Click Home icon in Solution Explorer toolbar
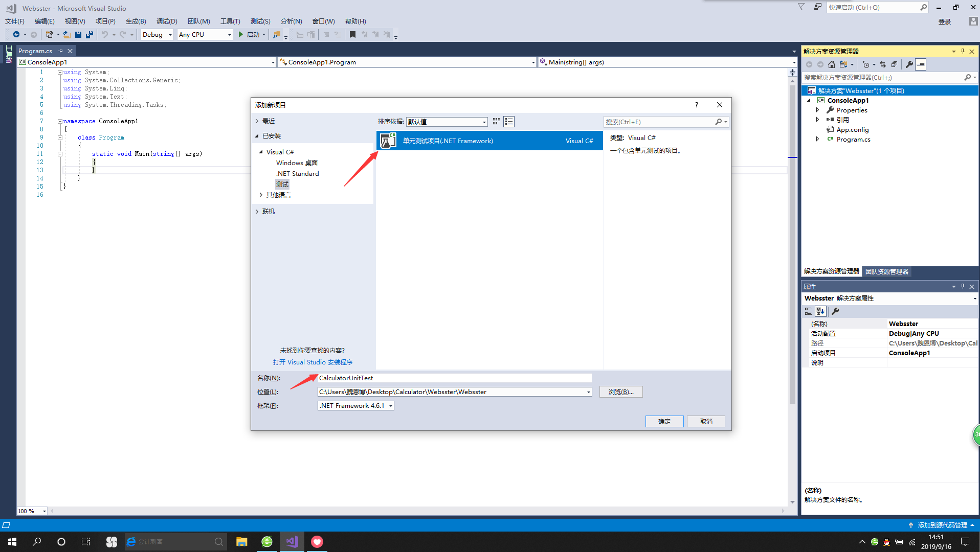This screenshot has height=552, width=980. 832,64
